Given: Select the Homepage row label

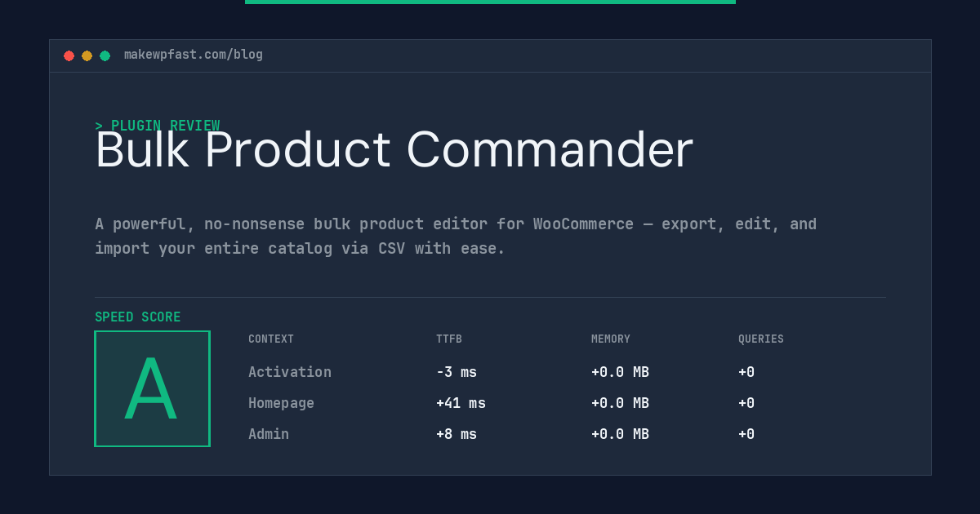Looking at the screenshot, I should (x=281, y=403).
